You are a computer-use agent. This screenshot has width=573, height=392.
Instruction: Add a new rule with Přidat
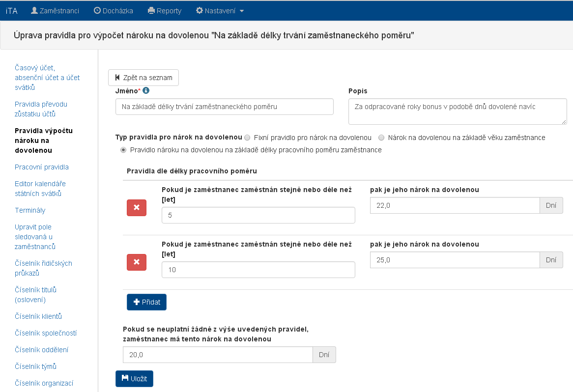(146, 302)
